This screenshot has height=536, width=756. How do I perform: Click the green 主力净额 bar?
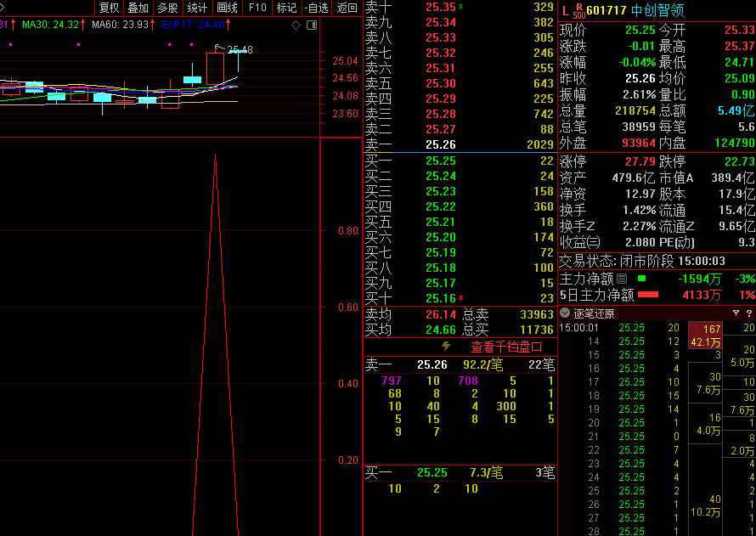click(x=641, y=279)
